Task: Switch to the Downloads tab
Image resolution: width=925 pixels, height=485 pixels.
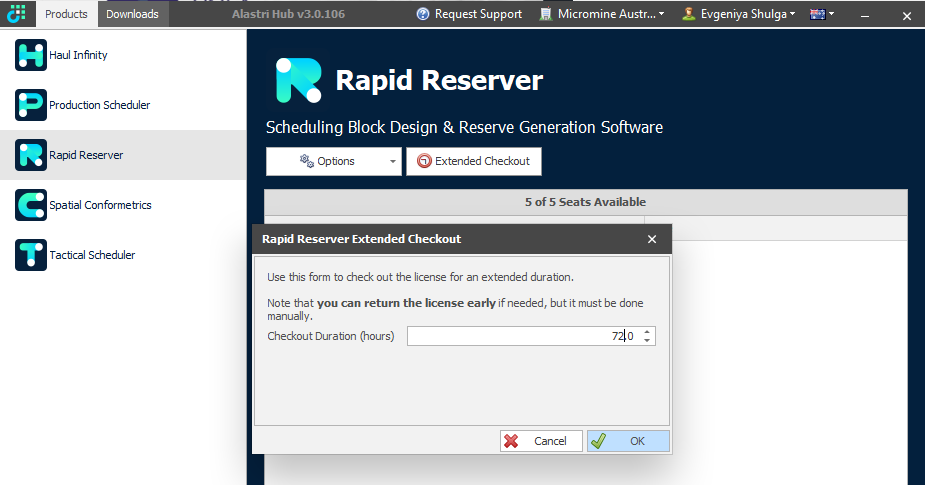Action: pos(133,14)
